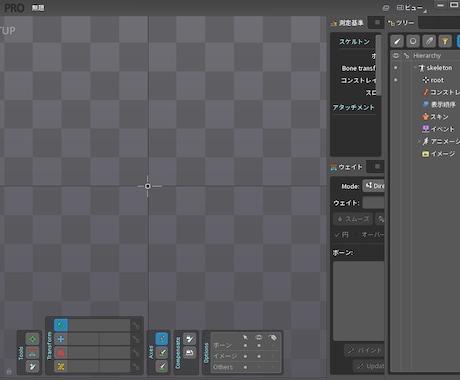Screen dimensions: 460x380
Task: Select the bottom Axes option button
Action: [x=162, y=367]
